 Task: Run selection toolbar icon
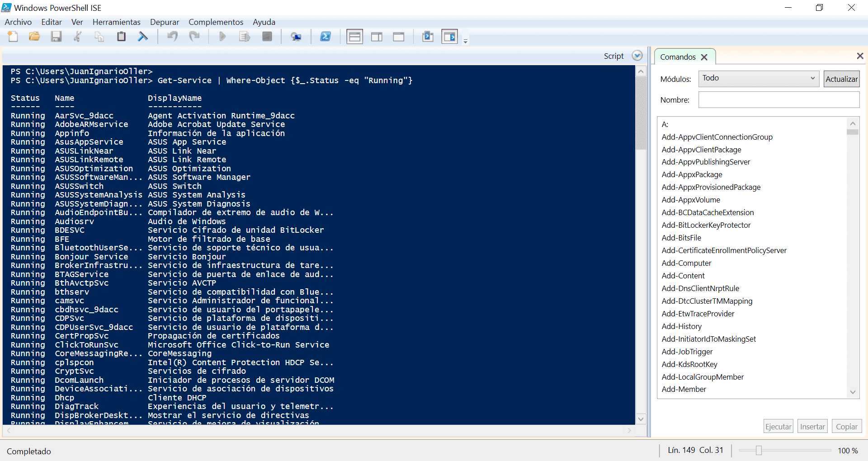[245, 37]
